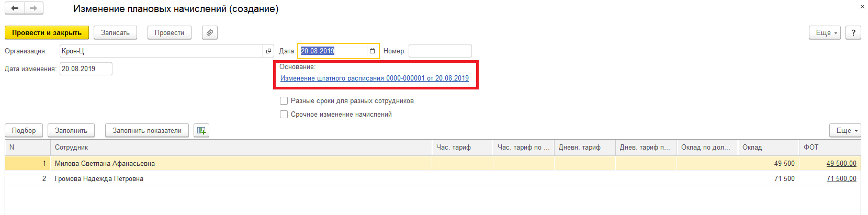Click the Номер input field

point(440,51)
